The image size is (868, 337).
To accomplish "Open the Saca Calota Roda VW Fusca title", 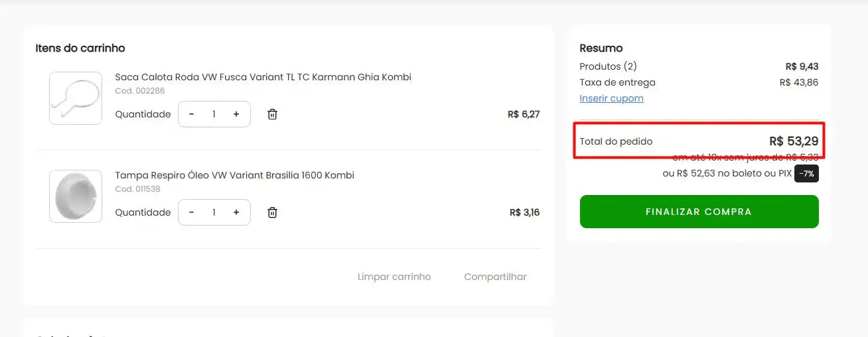I will (263, 77).
